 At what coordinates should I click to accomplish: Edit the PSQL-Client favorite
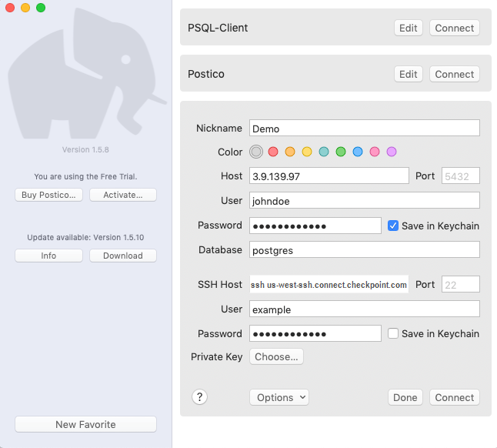point(409,28)
